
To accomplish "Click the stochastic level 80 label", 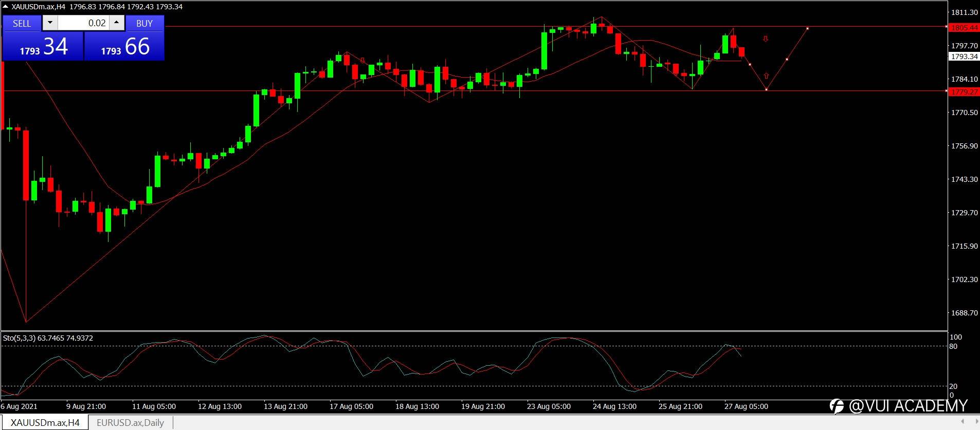I will pos(953,346).
